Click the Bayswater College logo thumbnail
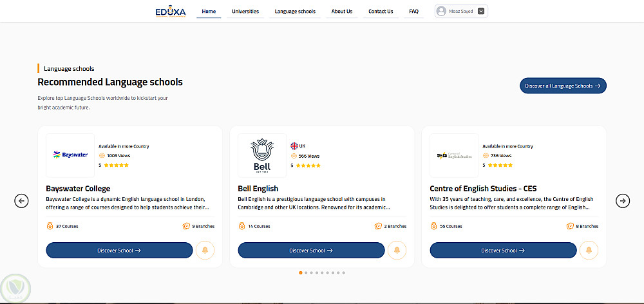 [x=70, y=155]
